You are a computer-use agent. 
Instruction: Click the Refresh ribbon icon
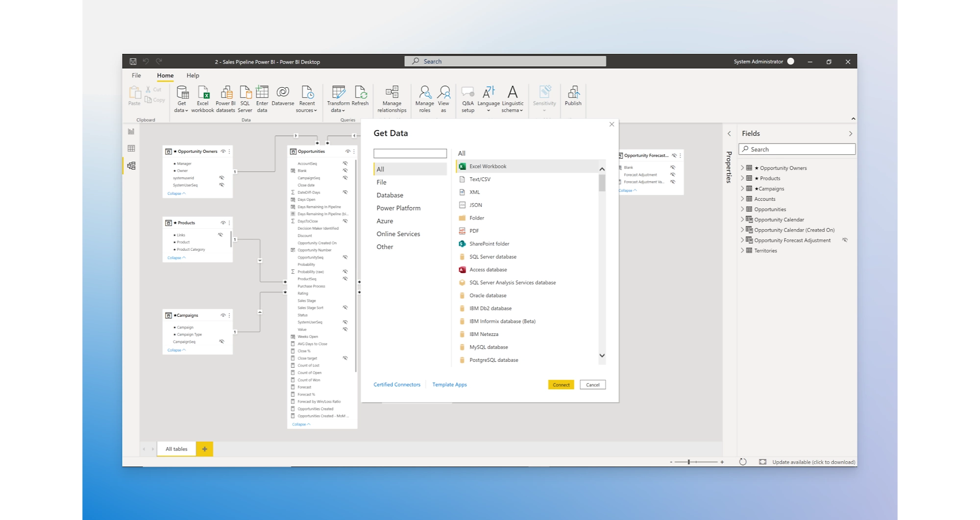360,96
